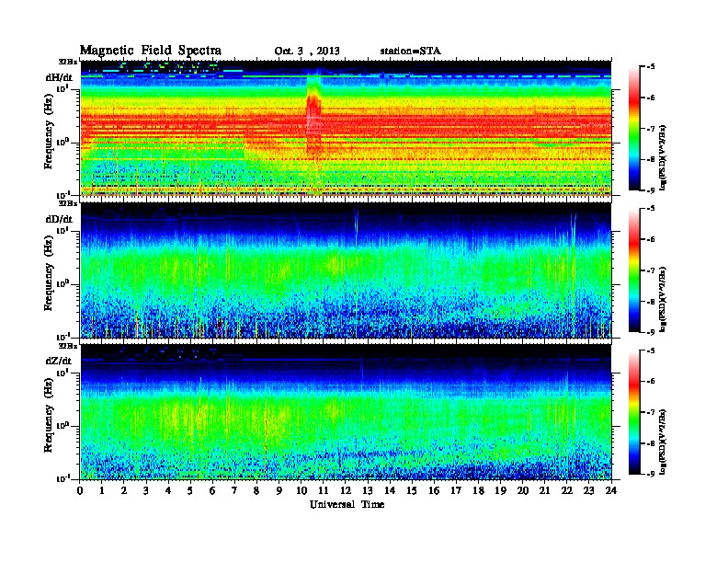Select the dZ/dt spectrogram panel
The height and width of the screenshot is (563, 728).
coord(346,412)
